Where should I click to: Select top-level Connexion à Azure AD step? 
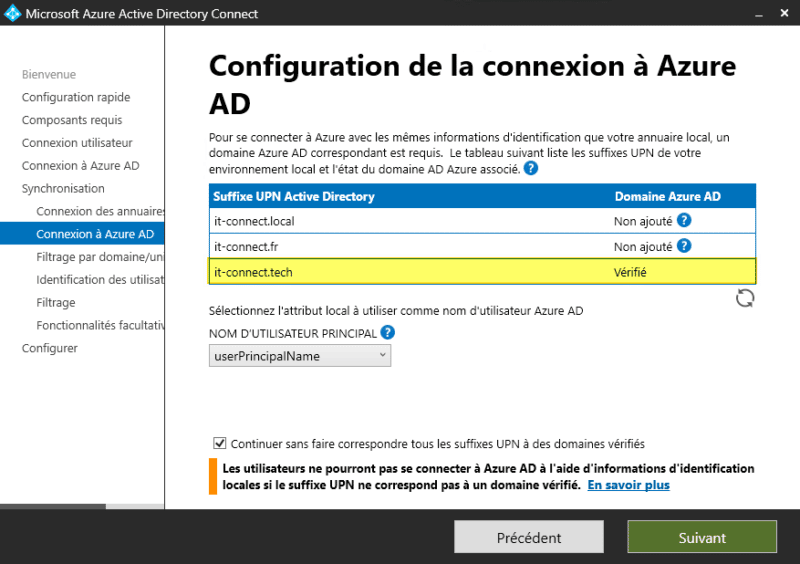[81, 166]
